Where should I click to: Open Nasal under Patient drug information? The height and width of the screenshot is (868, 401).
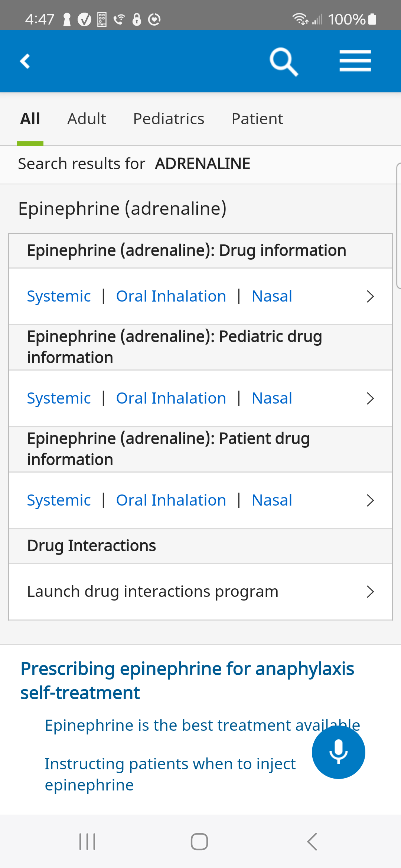pos(272,500)
